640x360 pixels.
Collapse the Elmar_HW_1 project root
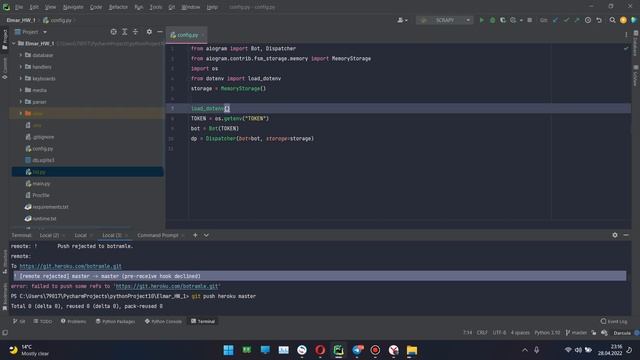[14, 43]
